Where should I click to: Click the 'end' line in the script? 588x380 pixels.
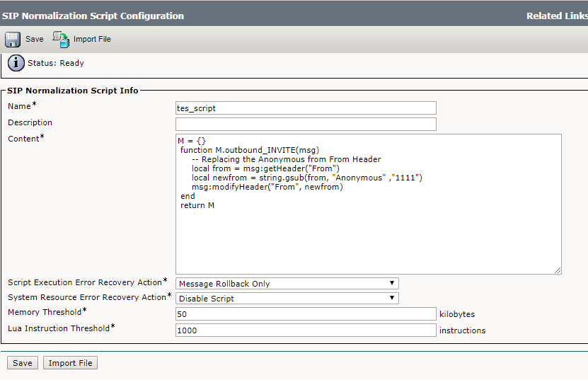pyautogui.click(x=188, y=196)
